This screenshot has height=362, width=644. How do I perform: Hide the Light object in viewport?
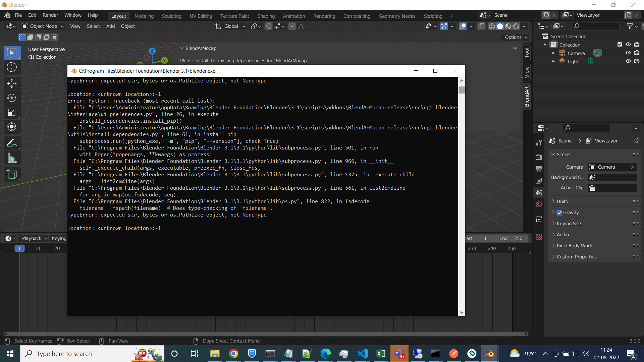[x=628, y=61]
